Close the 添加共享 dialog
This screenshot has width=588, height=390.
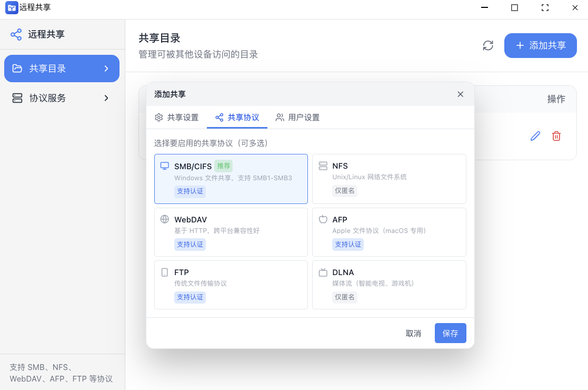point(461,94)
